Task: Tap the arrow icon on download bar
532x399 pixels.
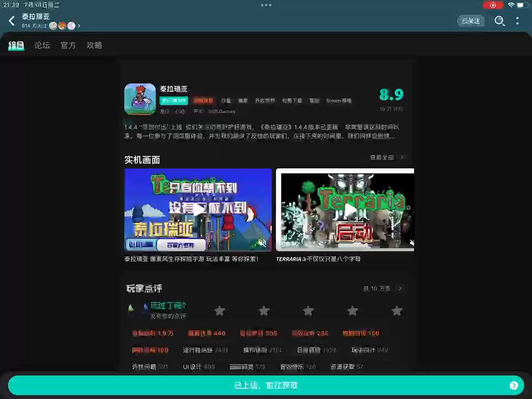Action: pyautogui.click(x=514, y=385)
